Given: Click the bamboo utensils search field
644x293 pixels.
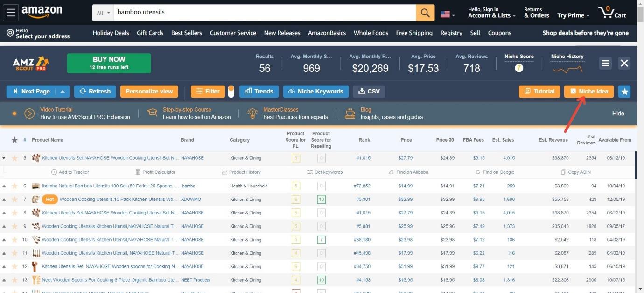Looking at the screenshot, I should pyautogui.click(x=265, y=13).
